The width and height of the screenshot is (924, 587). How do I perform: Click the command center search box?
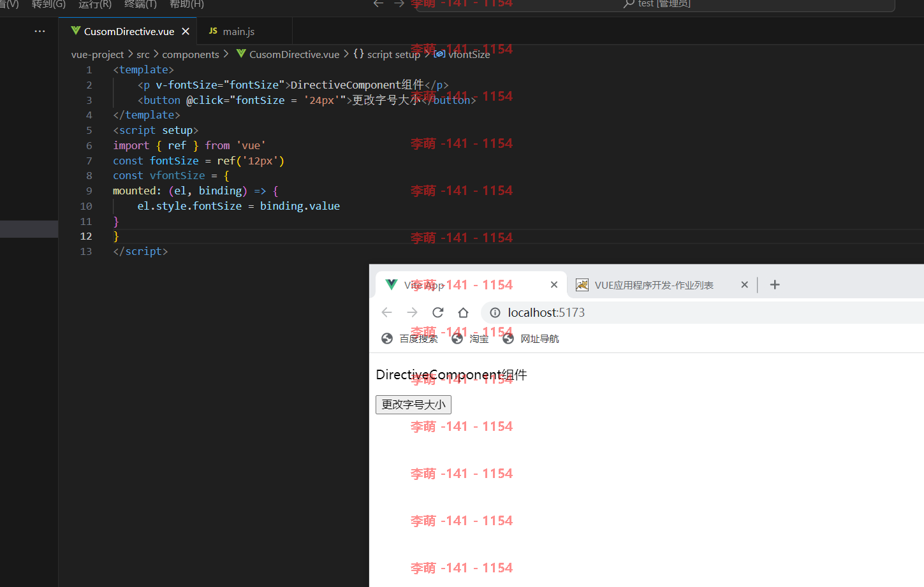click(x=656, y=4)
